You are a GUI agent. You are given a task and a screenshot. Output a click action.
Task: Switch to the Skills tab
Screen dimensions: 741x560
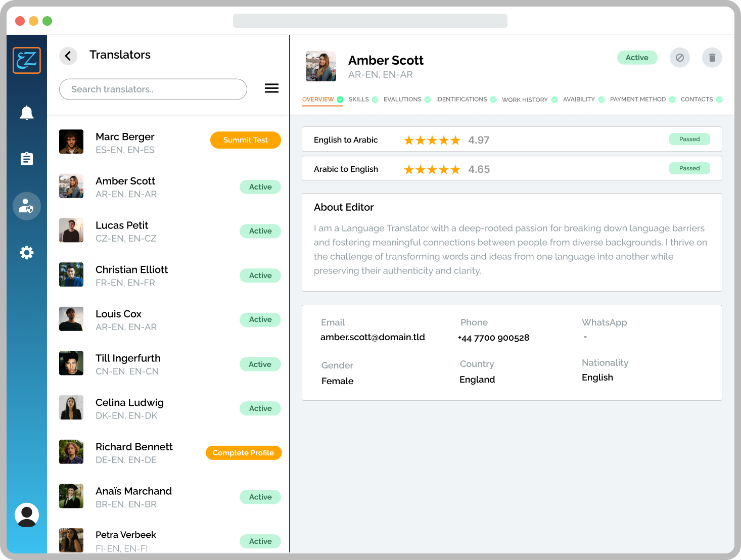[x=359, y=100]
